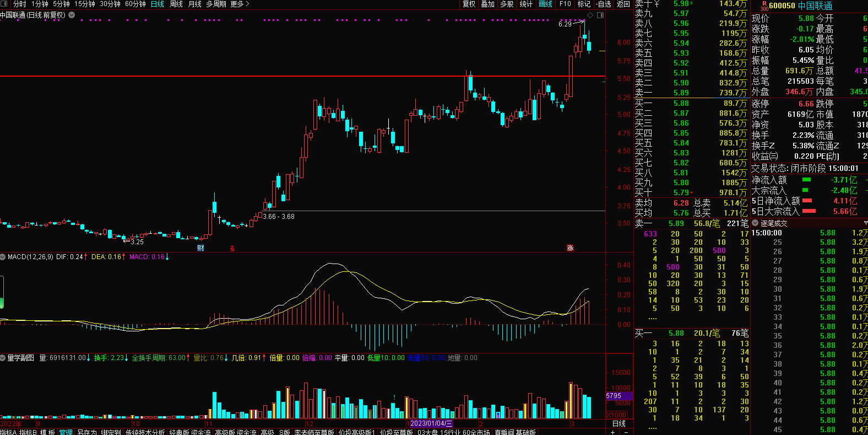Click 5日净流入额 row
Viewport: 868px width, 435px height.
click(x=809, y=201)
